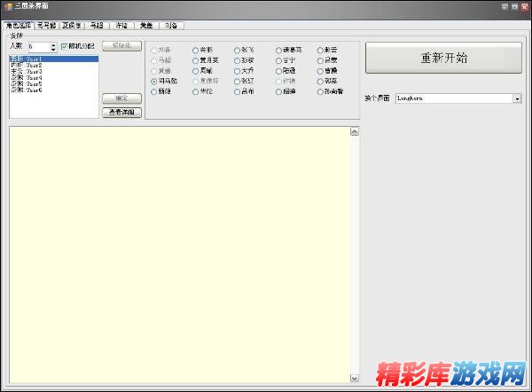Click the 查看详细 button
This screenshot has width=532, height=392.
pos(121,113)
